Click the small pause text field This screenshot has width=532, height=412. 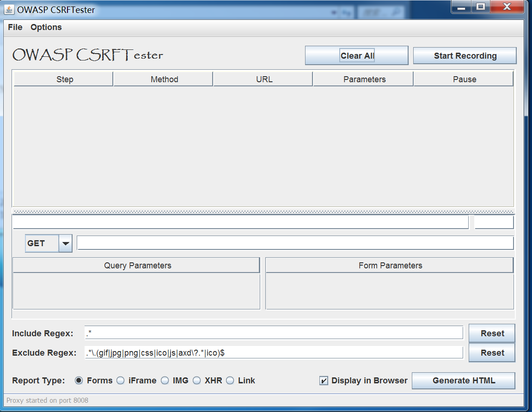(x=494, y=223)
